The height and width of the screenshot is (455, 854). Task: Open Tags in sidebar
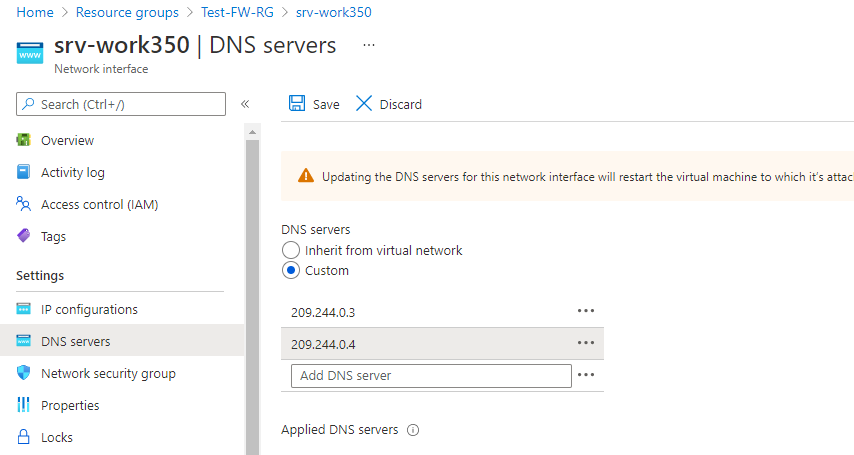tap(53, 236)
